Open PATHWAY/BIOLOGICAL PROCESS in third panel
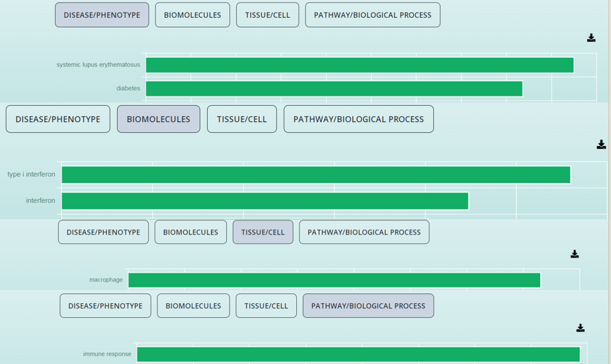The image size is (611, 364). pos(364,232)
